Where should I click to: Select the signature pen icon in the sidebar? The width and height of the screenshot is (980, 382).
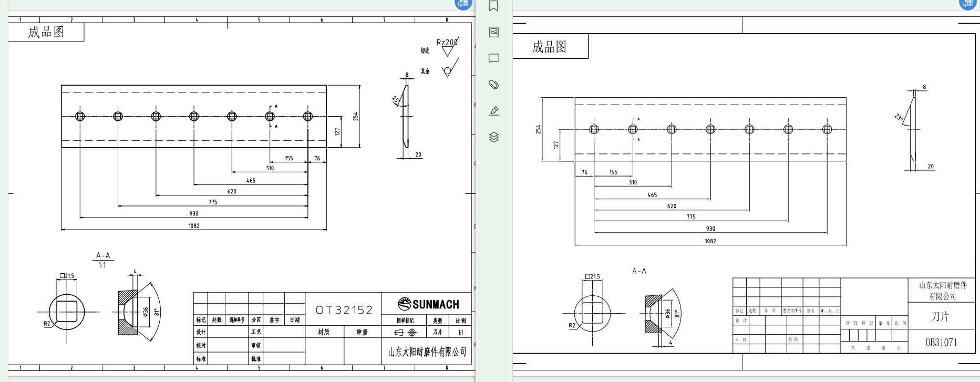[x=493, y=111]
